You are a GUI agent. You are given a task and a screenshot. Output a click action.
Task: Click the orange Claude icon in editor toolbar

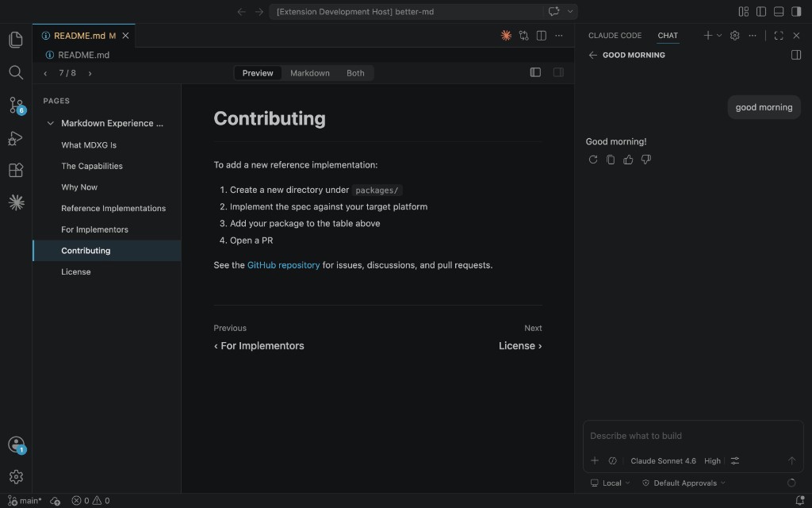pyautogui.click(x=506, y=35)
